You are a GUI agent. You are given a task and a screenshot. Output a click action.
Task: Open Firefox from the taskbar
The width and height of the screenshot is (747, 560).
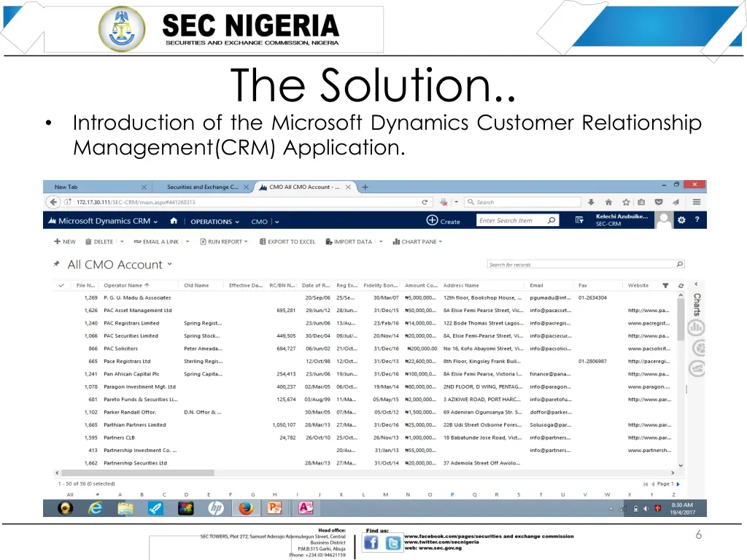(246, 508)
